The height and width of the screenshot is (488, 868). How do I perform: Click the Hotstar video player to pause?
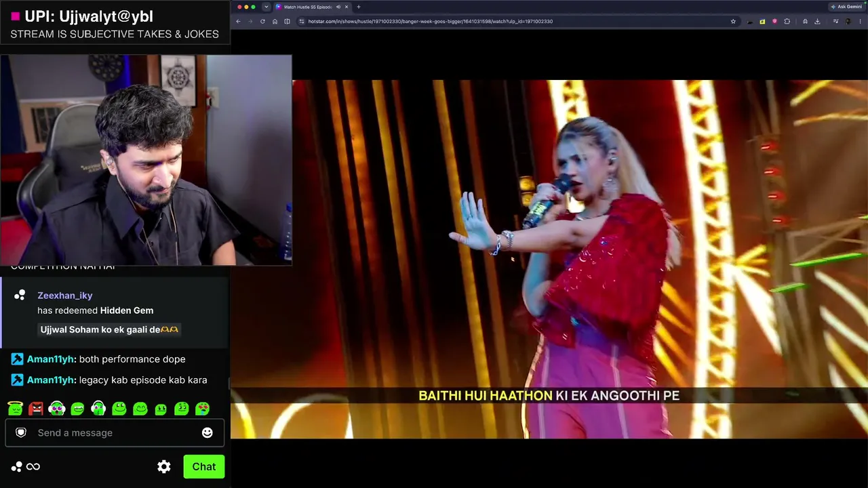tap(549, 259)
